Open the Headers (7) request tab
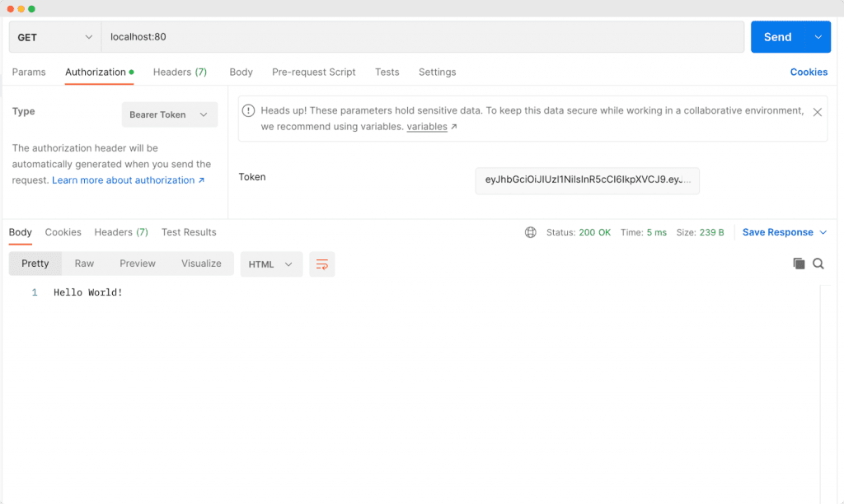The image size is (844, 504). pos(180,72)
